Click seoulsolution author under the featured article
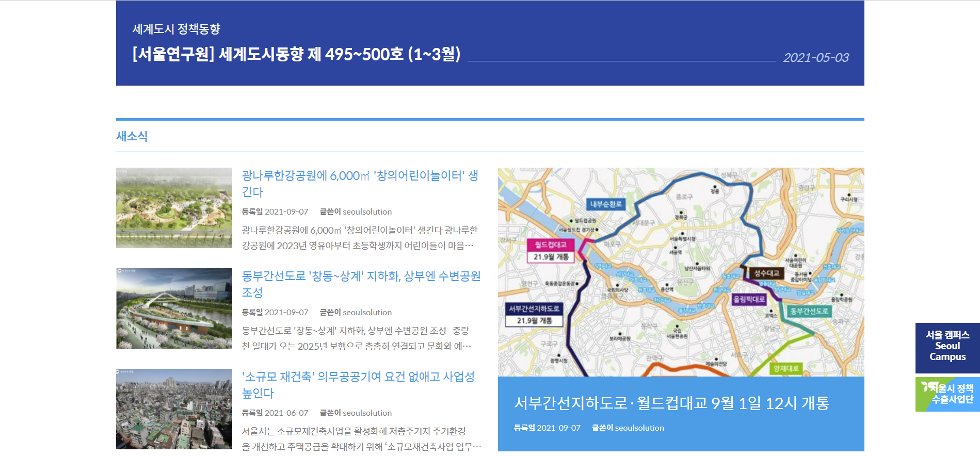The image size is (980, 456). pyautogui.click(x=639, y=428)
